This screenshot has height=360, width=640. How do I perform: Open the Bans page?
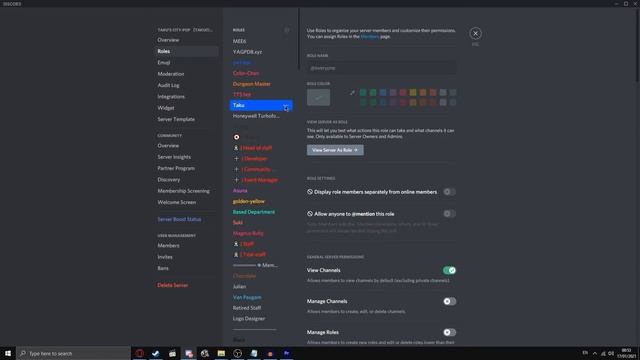pyautogui.click(x=163, y=269)
